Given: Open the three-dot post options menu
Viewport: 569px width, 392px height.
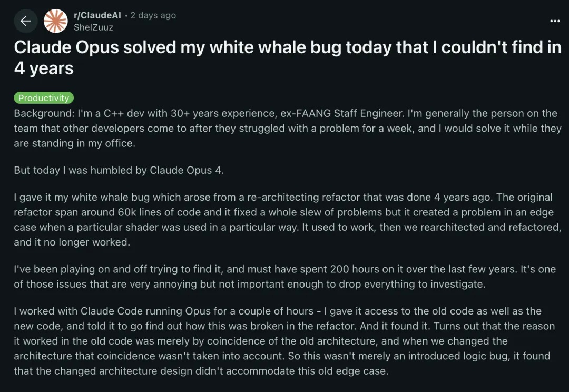Looking at the screenshot, I should click(555, 21).
